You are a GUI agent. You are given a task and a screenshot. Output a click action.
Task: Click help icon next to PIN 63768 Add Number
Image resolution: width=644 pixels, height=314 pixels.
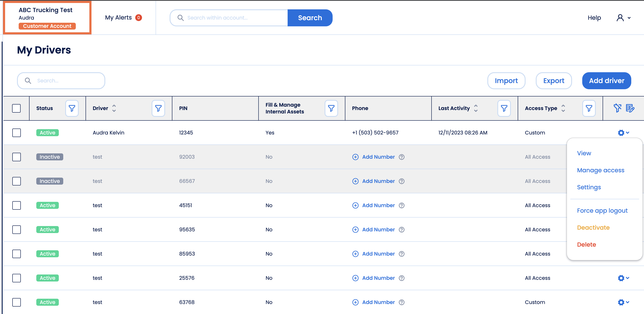pos(402,302)
